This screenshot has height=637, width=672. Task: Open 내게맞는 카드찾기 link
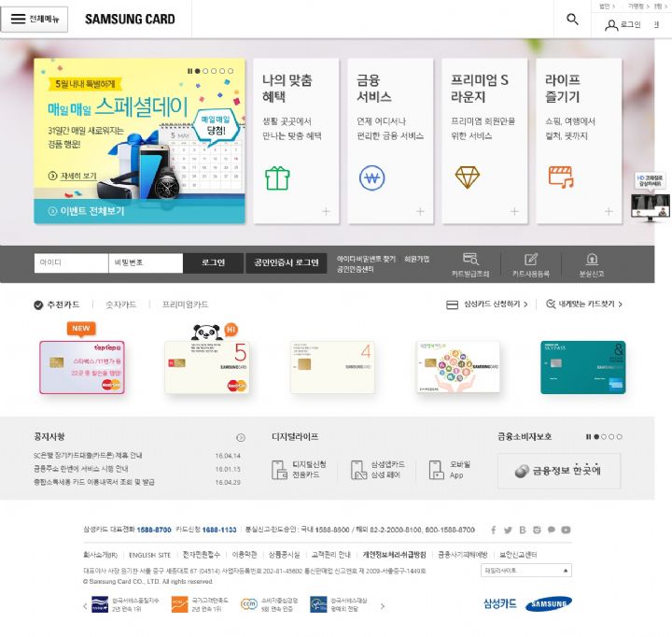tap(584, 304)
